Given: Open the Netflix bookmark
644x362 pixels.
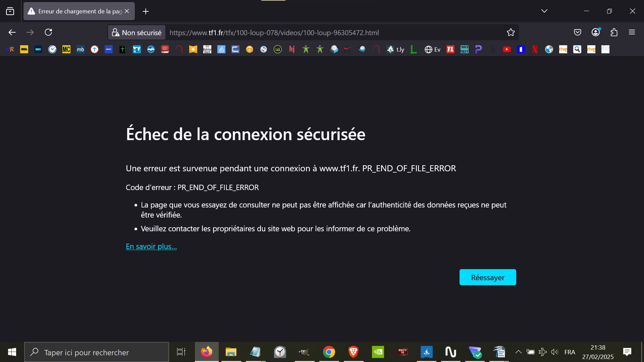Looking at the screenshot, I should pyautogui.click(x=535, y=50).
